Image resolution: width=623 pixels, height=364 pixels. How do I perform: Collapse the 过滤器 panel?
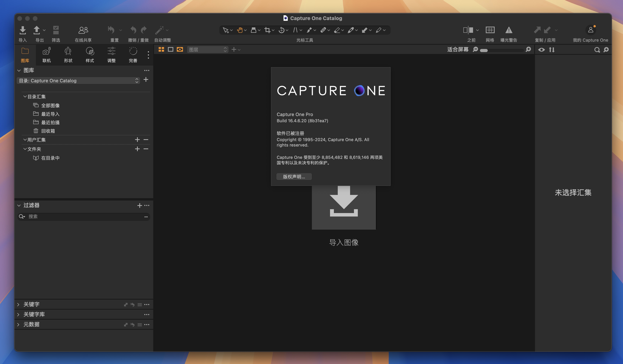19,206
